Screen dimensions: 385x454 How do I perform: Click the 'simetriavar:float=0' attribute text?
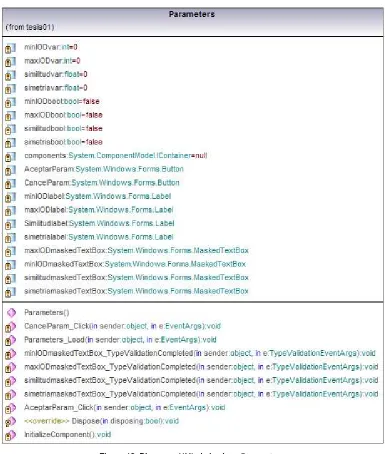(x=56, y=88)
